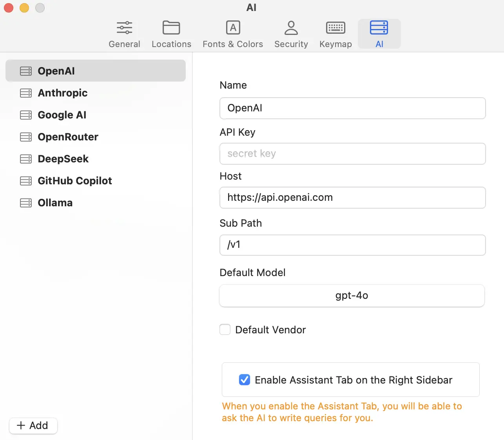
Task: Select GitHub Copilot vendor entry
Action: pyautogui.click(x=74, y=181)
